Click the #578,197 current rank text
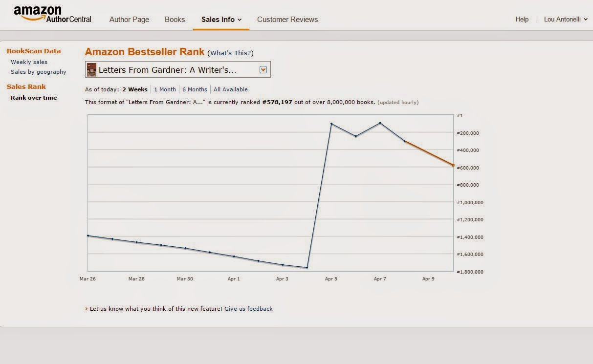 [277, 102]
